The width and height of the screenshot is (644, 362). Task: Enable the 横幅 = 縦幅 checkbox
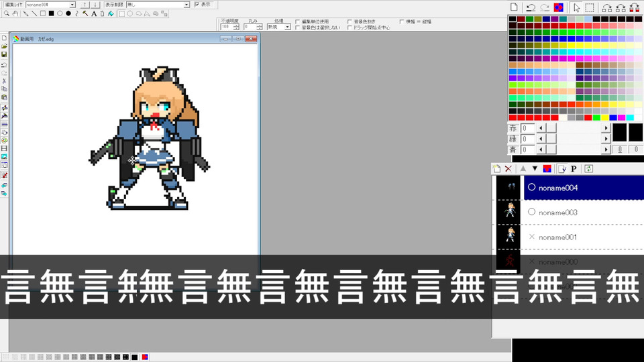[x=402, y=21]
